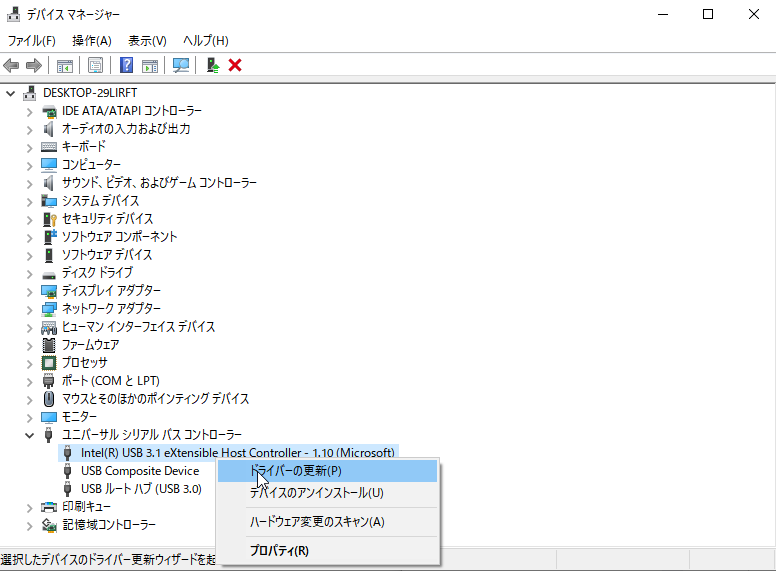Click the IDE ATA/ATAPI コントローラー icon
Screen dimensions: 776x571
(49, 111)
